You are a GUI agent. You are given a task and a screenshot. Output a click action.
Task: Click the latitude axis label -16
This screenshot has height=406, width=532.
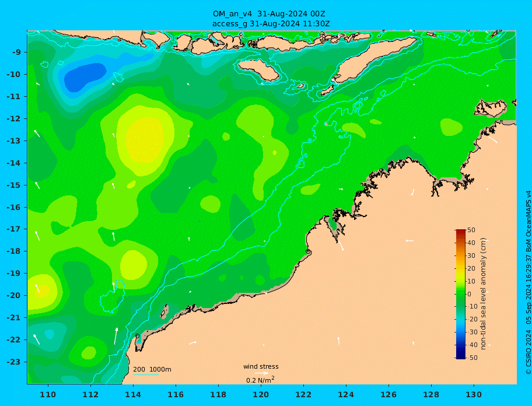coord(15,207)
